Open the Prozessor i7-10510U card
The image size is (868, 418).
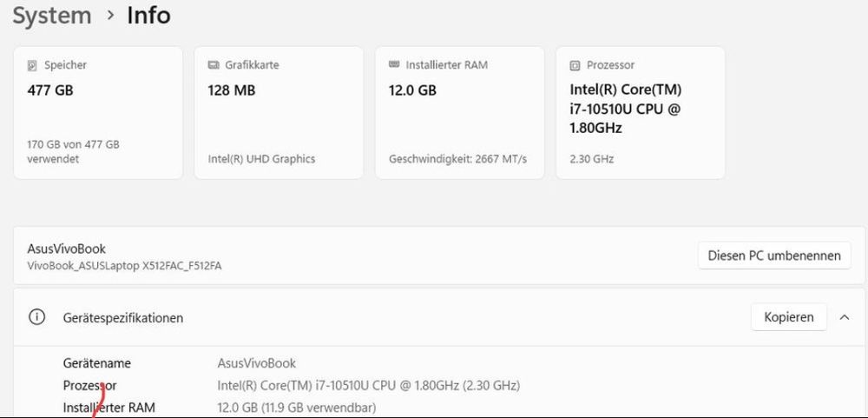641,113
